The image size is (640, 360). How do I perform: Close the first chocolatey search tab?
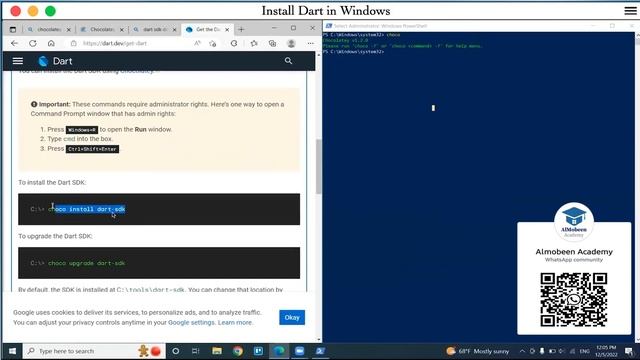click(69, 29)
